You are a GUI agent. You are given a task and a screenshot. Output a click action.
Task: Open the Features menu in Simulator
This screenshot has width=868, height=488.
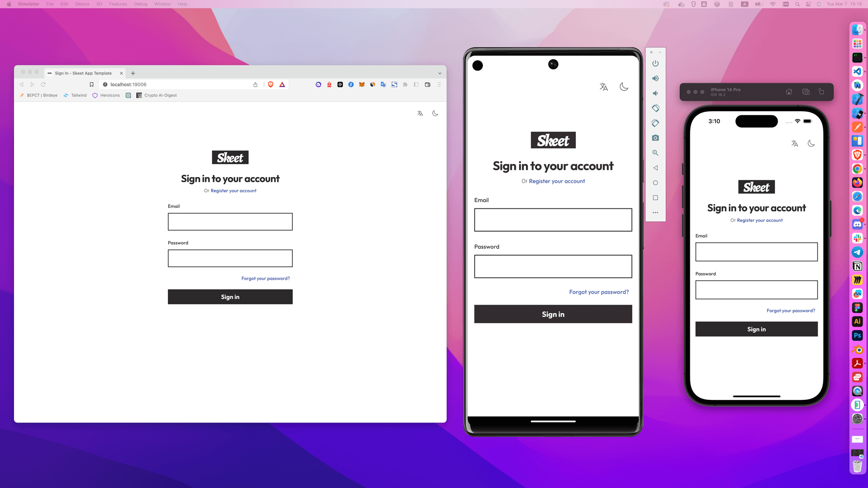118,4
